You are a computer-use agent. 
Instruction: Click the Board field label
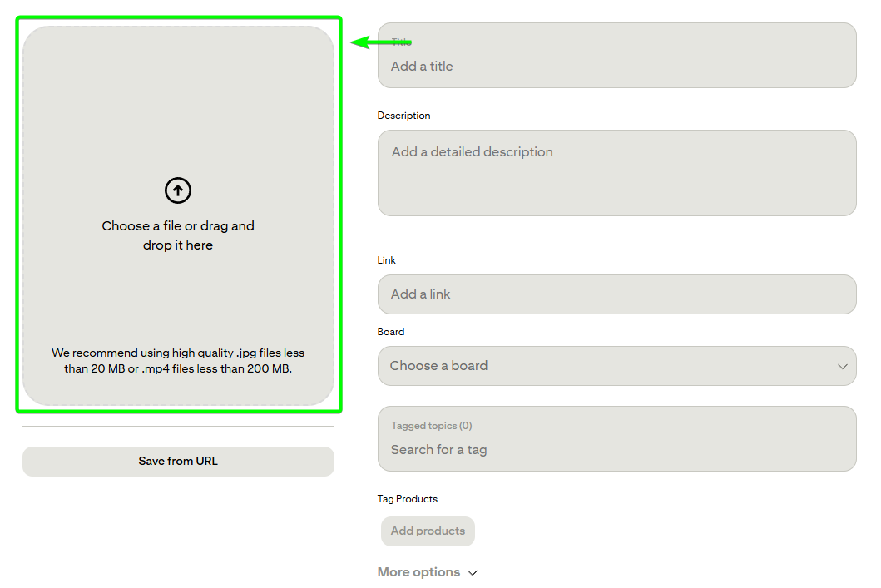pyautogui.click(x=390, y=332)
